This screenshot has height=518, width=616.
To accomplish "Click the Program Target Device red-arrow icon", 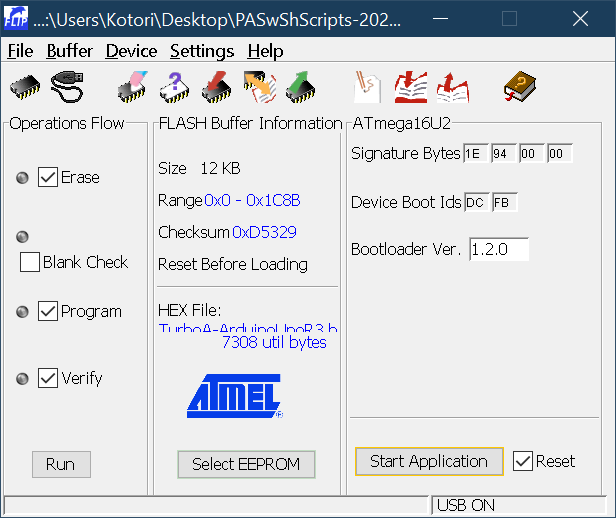I will pyautogui.click(x=216, y=87).
